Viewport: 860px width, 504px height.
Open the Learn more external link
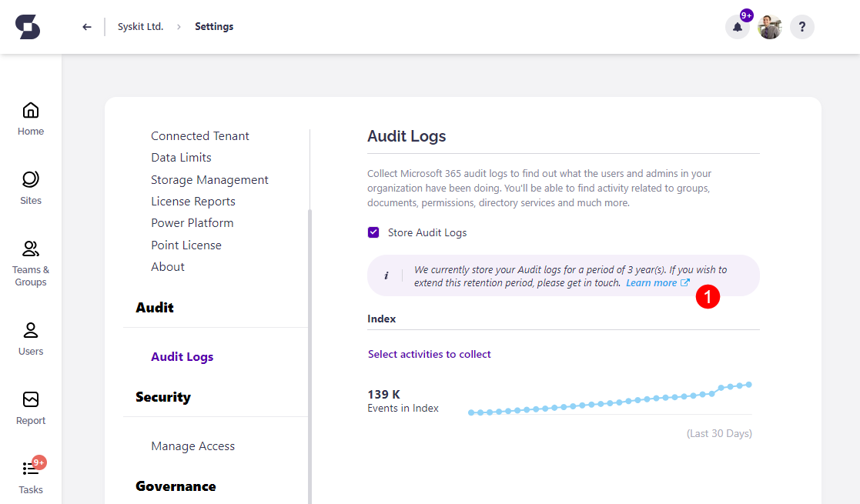653,282
